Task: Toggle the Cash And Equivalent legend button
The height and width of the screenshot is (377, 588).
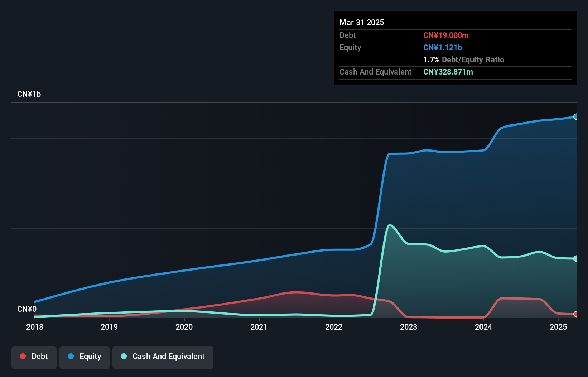Action: pyautogui.click(x=163, y=357)
